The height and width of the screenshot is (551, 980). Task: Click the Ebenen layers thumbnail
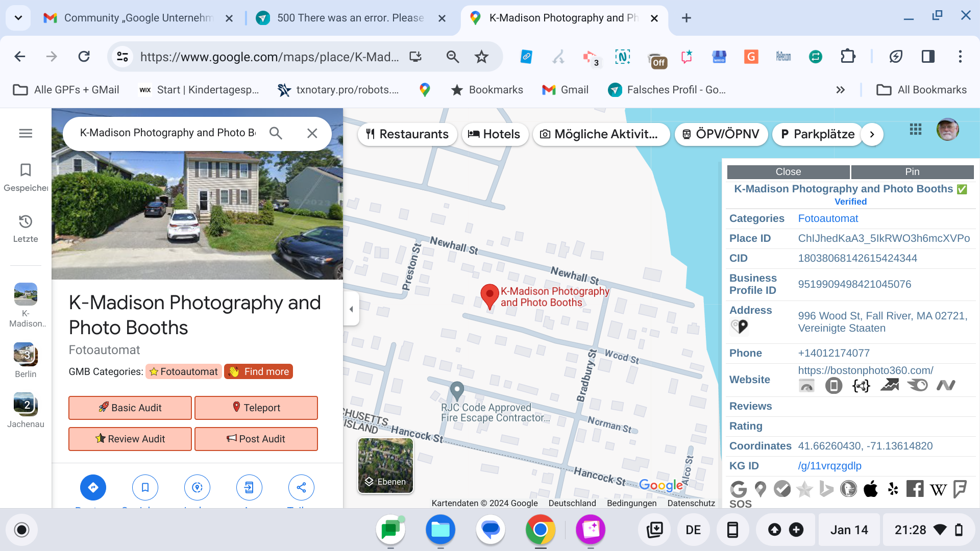385,466
